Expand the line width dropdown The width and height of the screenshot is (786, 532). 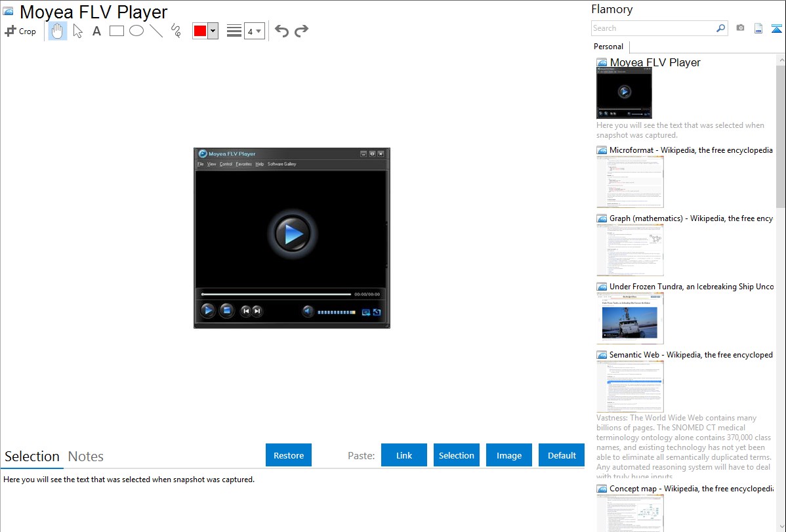254,31
